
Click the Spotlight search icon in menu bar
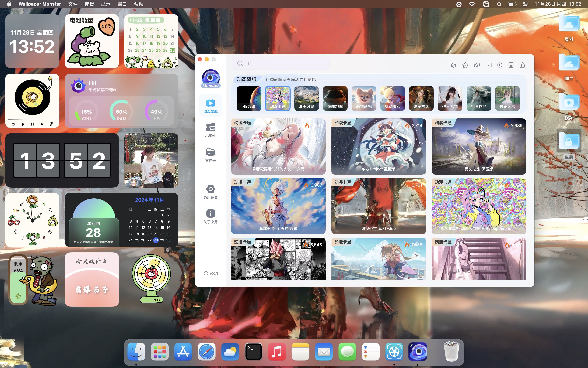pyautogui.click(x=499, y=4)
